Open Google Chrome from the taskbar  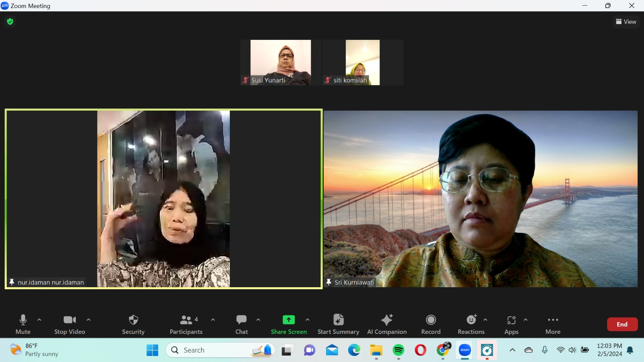point(443,350)
